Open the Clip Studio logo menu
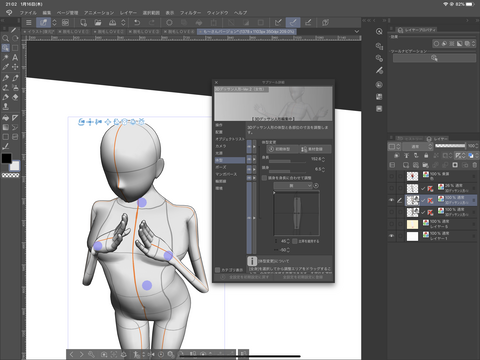The width and height of the screenshot is (480, 360). [x=9, y=13]
